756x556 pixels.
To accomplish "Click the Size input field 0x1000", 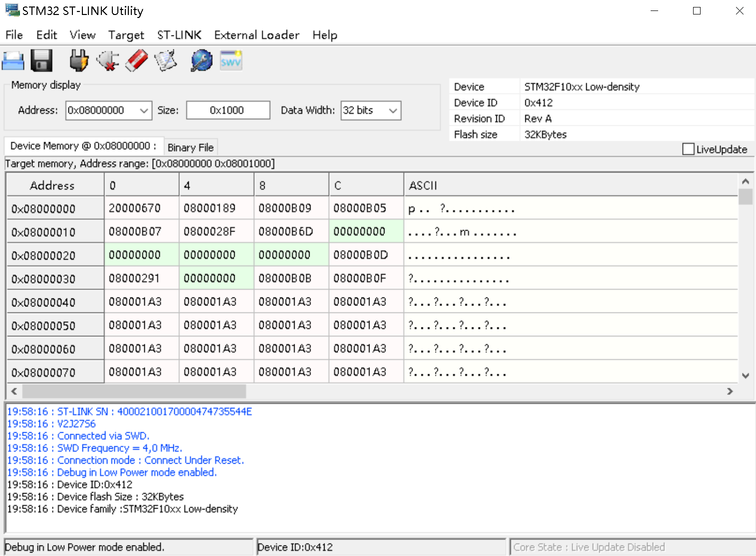I will point(228,110).
